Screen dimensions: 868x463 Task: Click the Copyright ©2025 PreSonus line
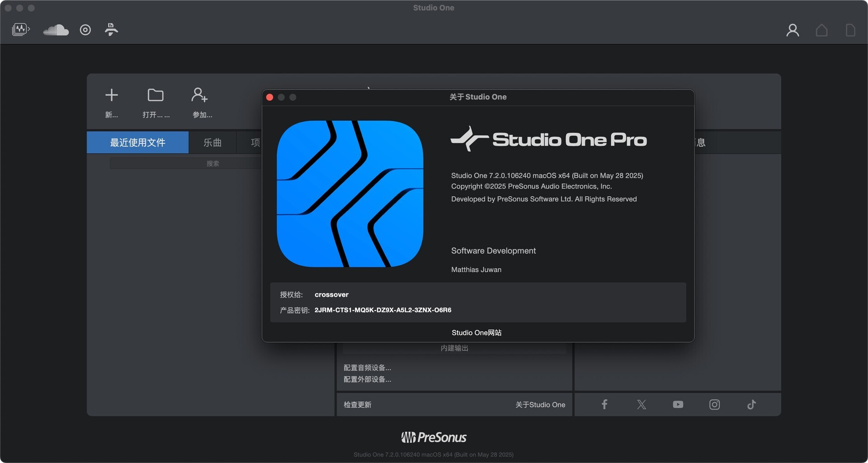point(532,186)
